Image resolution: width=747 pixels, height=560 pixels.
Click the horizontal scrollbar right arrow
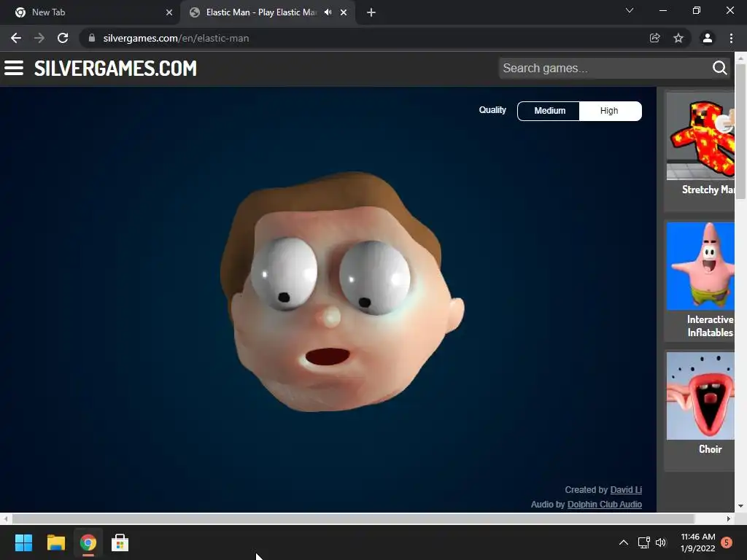coord(729,518)
